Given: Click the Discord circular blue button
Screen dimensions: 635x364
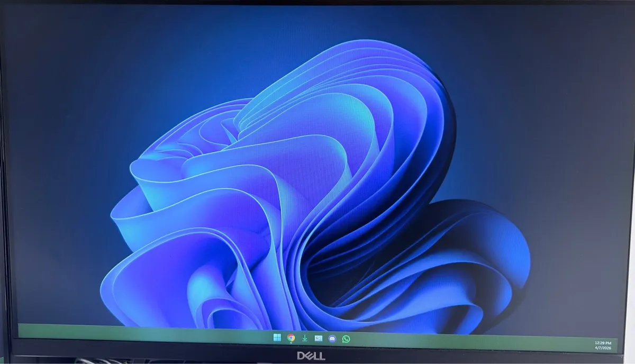Looking at the screenshot, I should click(332, 338).
